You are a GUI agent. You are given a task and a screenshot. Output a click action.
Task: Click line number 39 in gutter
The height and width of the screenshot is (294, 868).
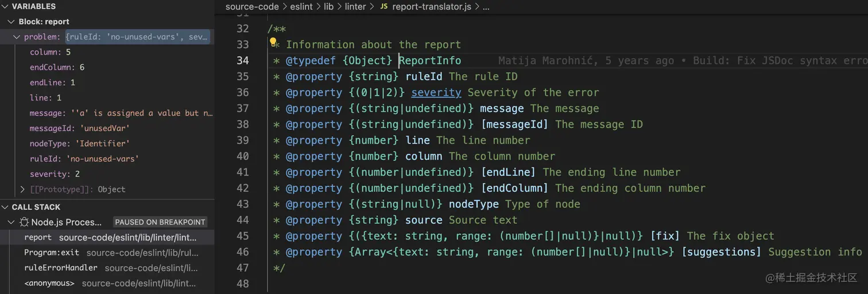pyautogui.click(x=243, y=140)
